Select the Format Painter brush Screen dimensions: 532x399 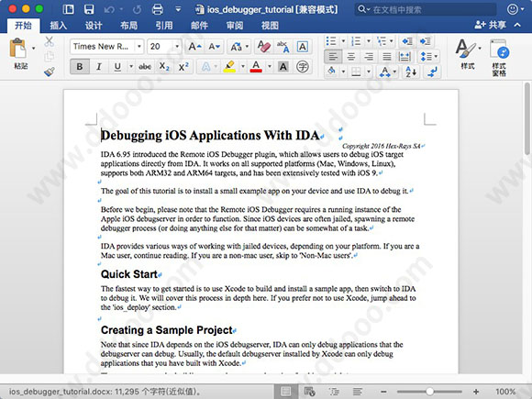click(x=50, y=72)
